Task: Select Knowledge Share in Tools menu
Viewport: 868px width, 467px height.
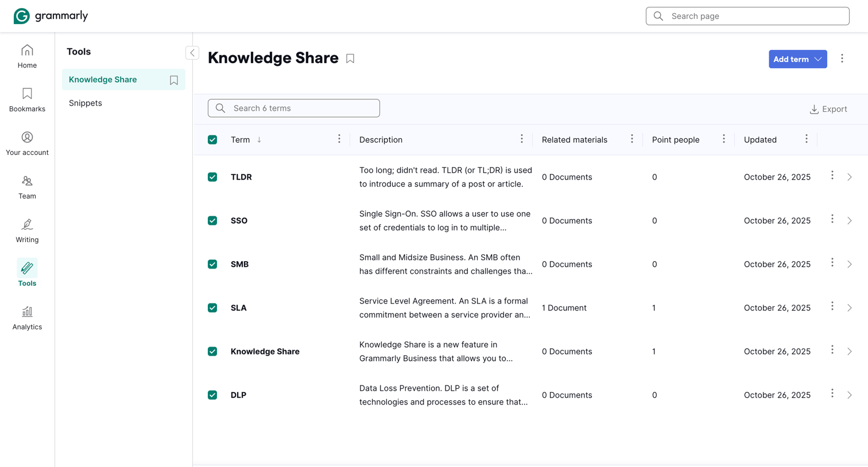Action: 103,80
